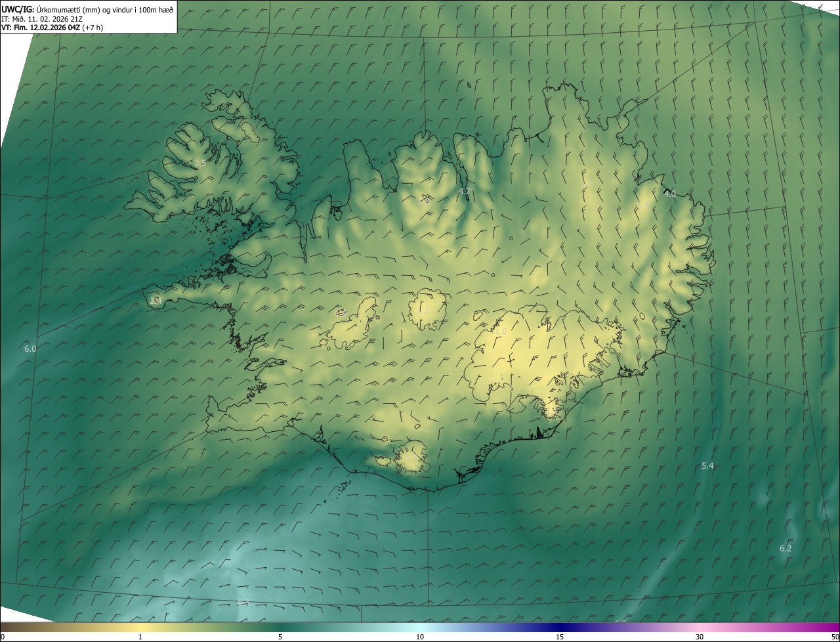
Task: Click the initial time "IT: Mið. 11. 02. 2026 21Z"
Action: click(x=42, y=19)
